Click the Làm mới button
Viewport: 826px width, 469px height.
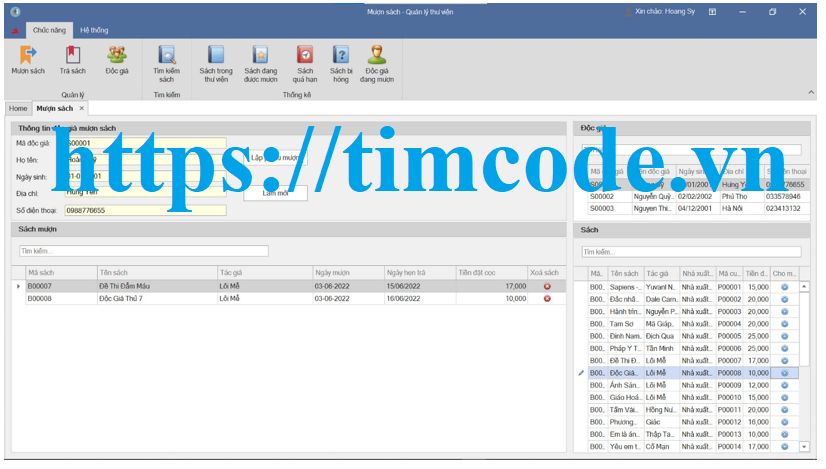coord(276,193)
